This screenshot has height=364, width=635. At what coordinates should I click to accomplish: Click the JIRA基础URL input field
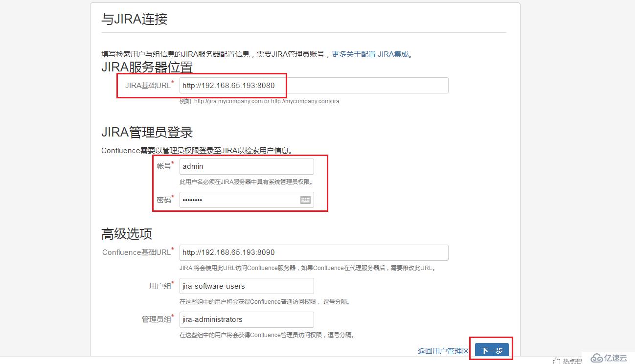314,85
